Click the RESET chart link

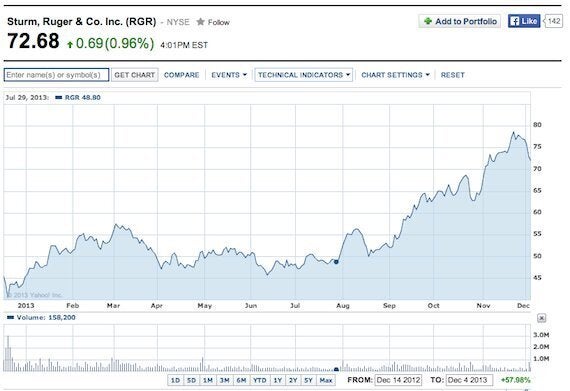(453, 75)
